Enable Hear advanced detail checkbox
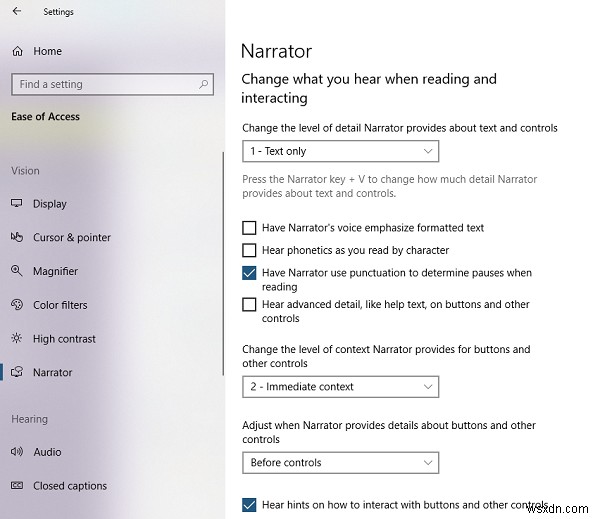This screenshot has height=519, width=600. 249,305
